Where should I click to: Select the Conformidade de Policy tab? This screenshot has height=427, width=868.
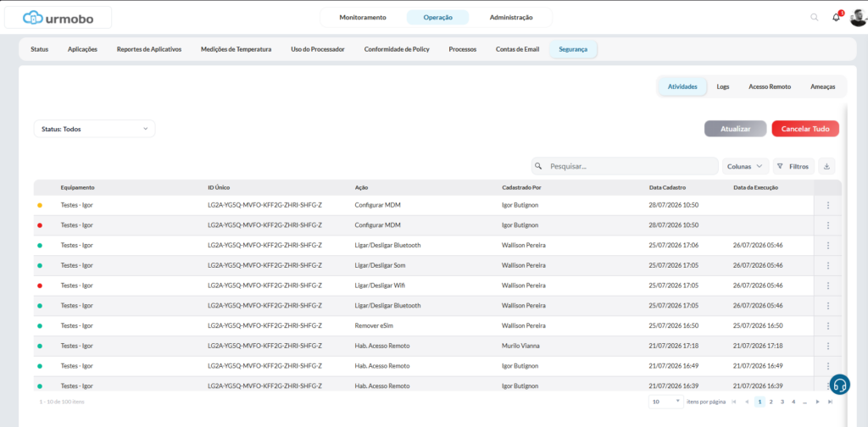point(397,49)
